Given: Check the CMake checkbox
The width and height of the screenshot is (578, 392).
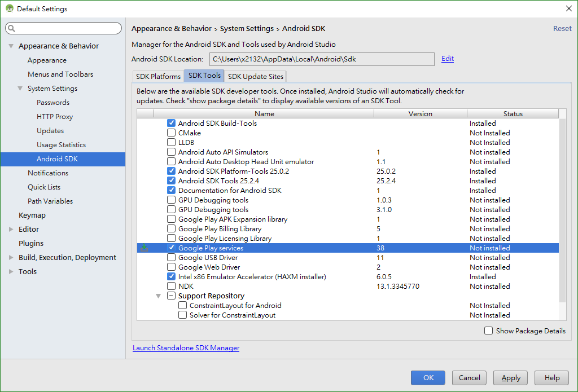Looking at the screenshot, I should coord(171,133).
